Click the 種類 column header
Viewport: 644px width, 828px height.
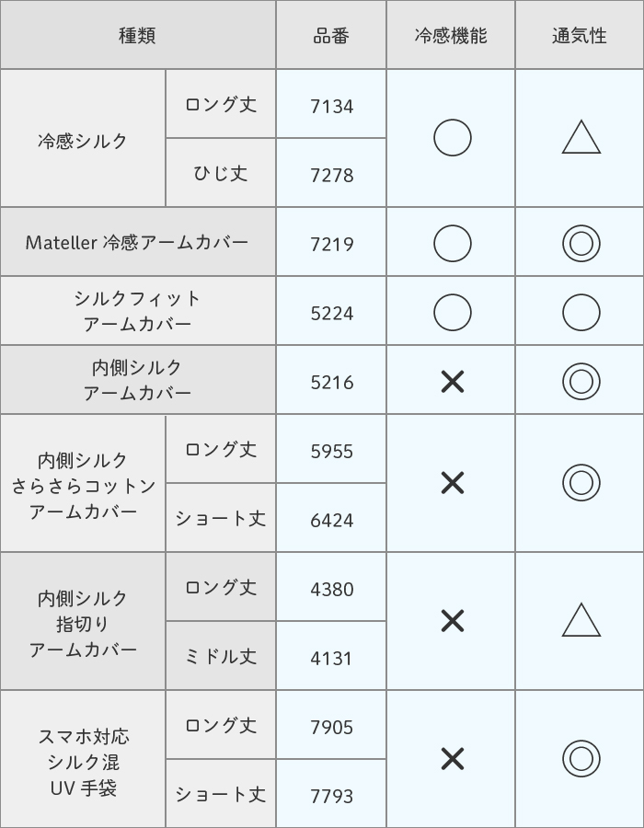pyautogui.click(x=137, y=36)
